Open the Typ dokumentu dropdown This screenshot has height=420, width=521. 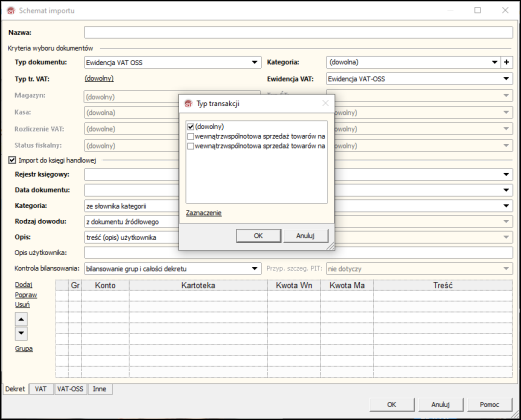pyautogui.click(x=254, y=62)
